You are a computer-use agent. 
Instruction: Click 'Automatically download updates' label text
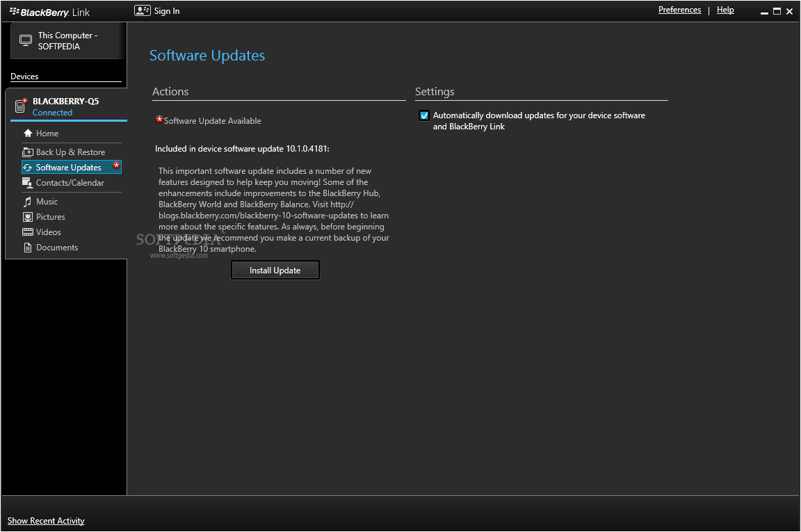[x=539, y=121]
